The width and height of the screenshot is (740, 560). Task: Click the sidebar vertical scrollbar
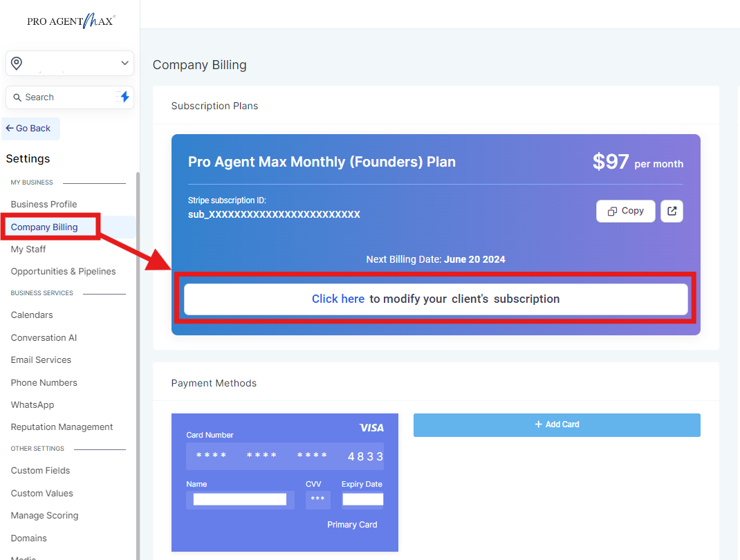tap(138, 346)
